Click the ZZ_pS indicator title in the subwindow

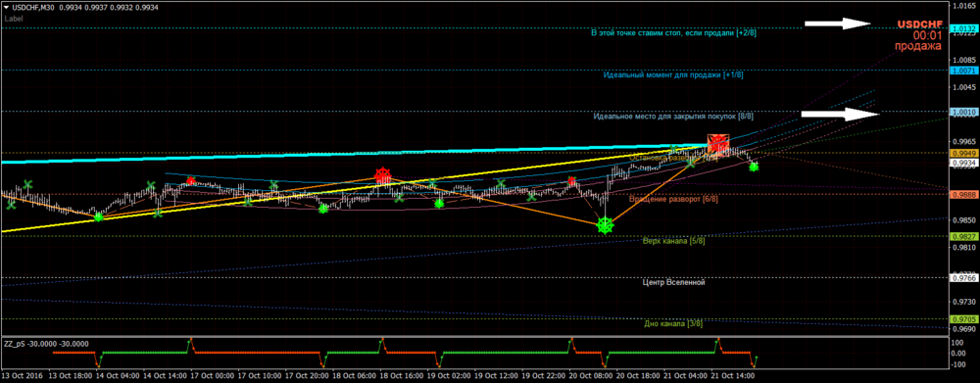pyautogui.click(x=46, y=344)
